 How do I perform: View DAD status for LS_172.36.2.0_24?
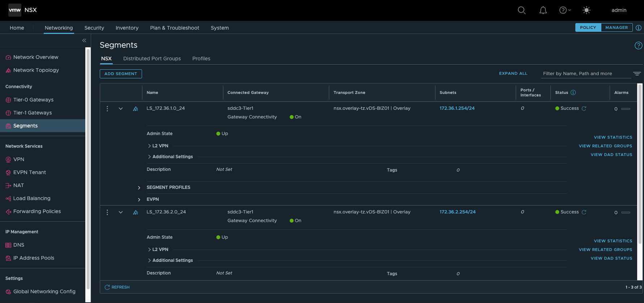[x=611, y=258]
